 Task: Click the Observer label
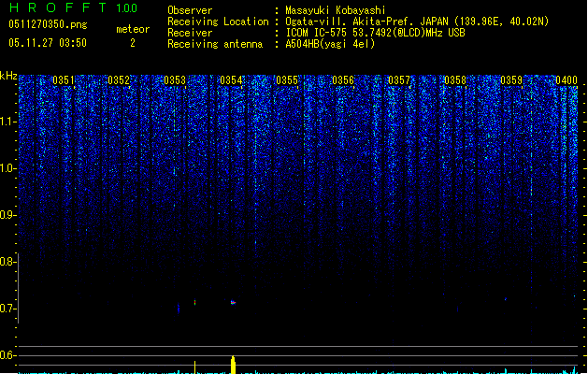(x=190, y=10)
